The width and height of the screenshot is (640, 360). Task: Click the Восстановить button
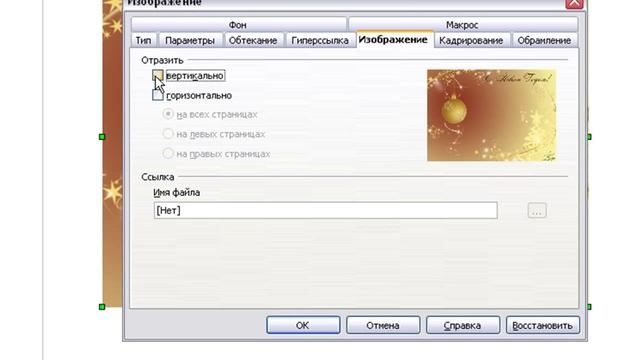543,325
